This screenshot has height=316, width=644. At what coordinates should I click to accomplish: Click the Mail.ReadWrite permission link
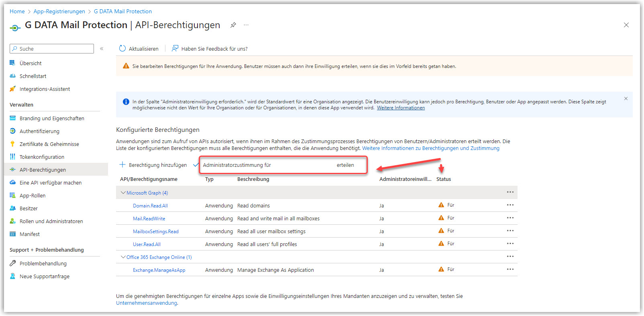149,219
